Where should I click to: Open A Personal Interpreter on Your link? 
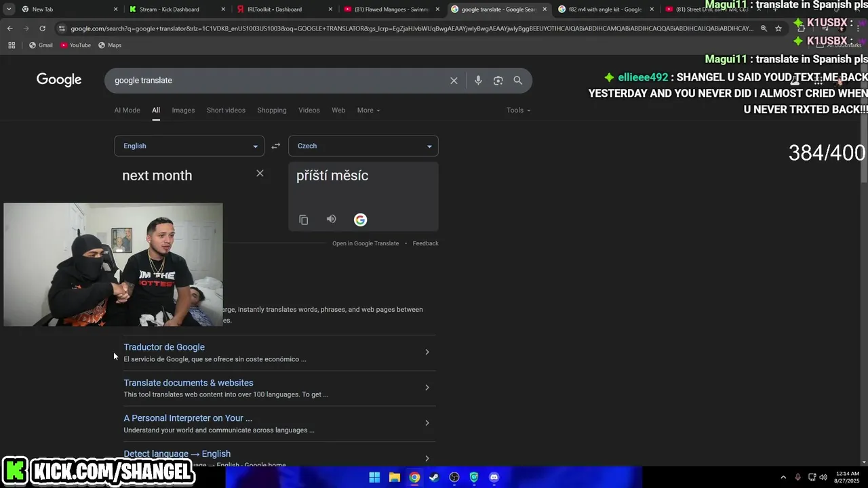tap(188, 418)
